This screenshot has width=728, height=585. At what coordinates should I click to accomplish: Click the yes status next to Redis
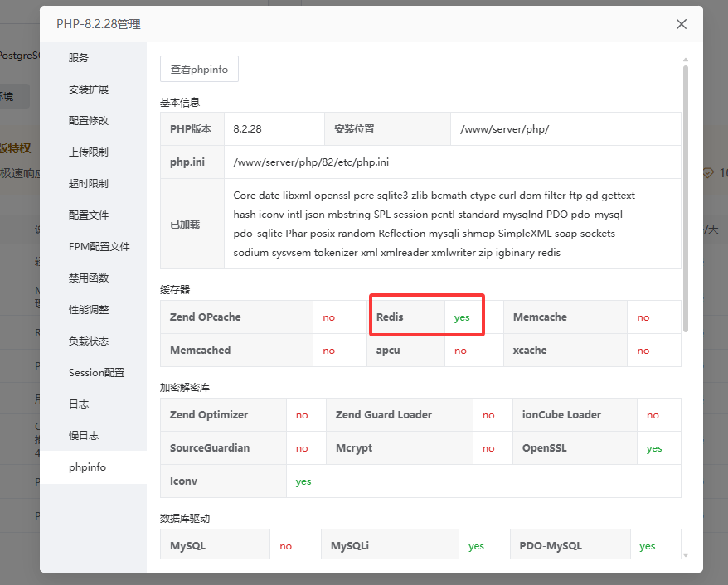click(x=462, y=317)
